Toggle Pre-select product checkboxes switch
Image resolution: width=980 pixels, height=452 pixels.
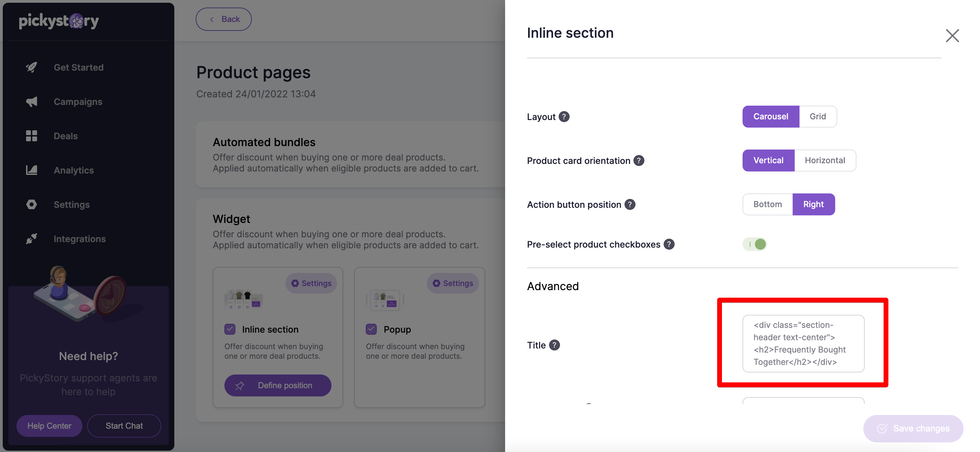[x=755, y=244]
